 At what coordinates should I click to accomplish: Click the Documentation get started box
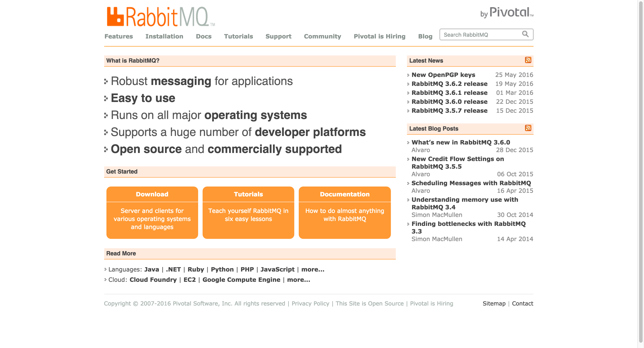tap(345, 212)
